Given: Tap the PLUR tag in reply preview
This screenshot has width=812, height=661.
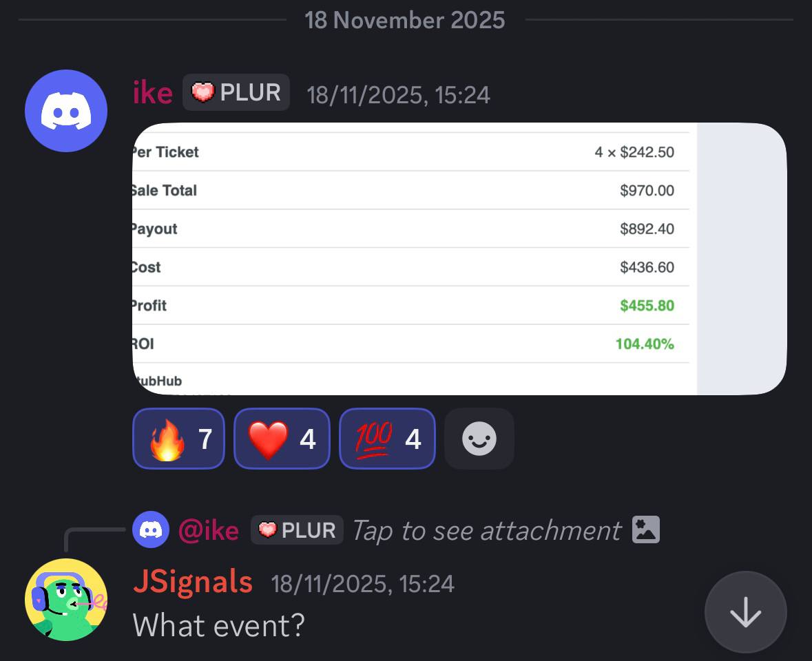Looking at the screenshot, I should [298, 530].
